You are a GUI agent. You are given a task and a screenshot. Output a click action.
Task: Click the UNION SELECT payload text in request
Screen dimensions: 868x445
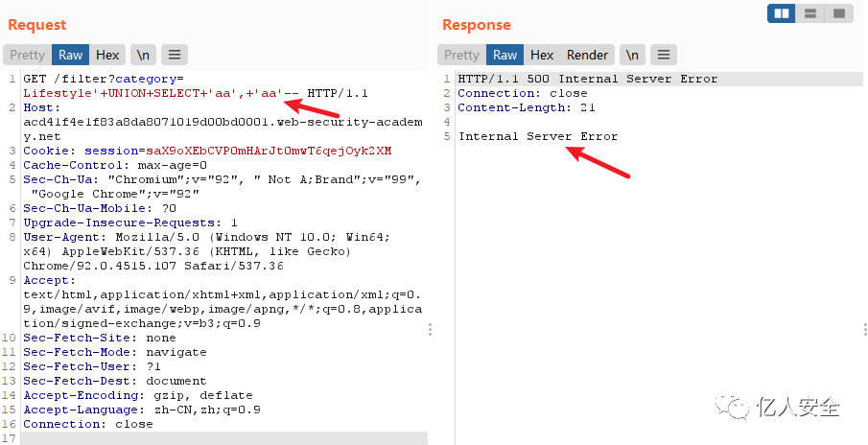click(161, 93)
